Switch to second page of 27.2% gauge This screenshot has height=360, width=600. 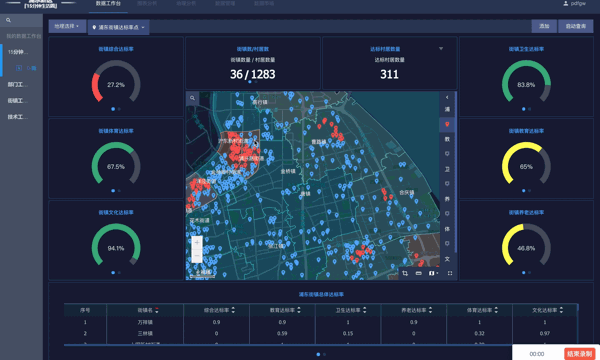point(119,109)
